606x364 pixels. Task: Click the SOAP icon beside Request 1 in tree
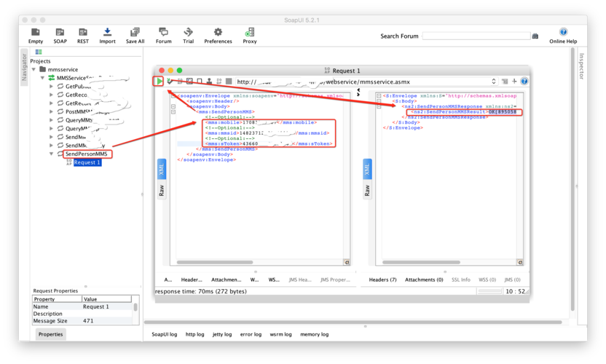68,162
